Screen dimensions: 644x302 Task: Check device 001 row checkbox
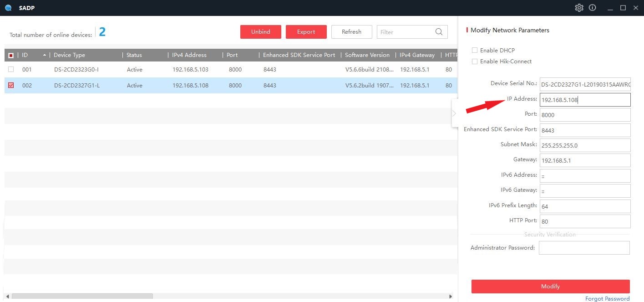pyautogui.click(x=11, y=70)
